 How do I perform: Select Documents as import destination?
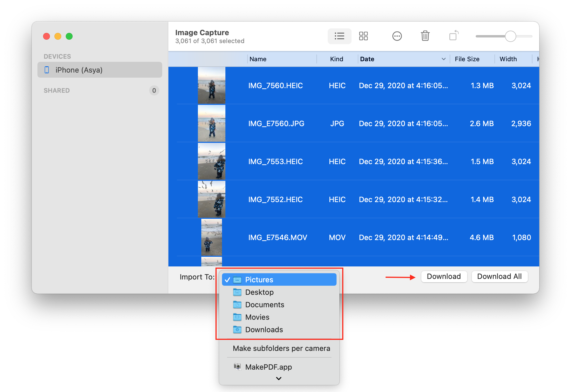[266, 304]
